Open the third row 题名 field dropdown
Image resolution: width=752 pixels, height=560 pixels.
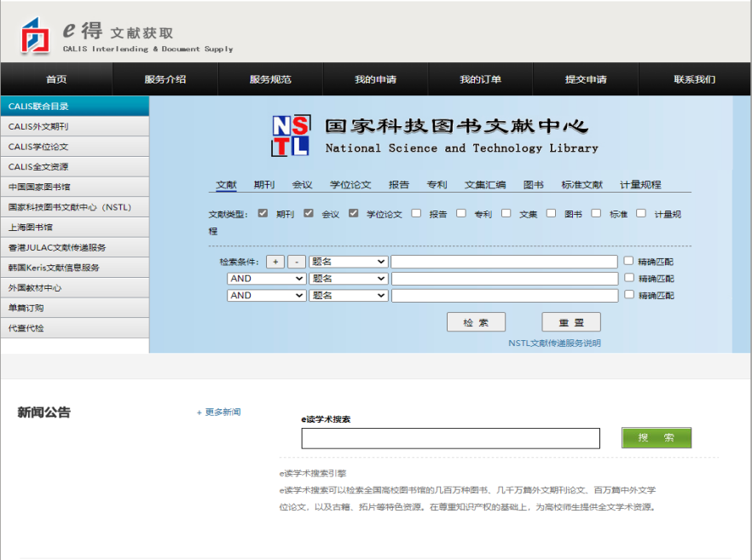tap(348, 296)
